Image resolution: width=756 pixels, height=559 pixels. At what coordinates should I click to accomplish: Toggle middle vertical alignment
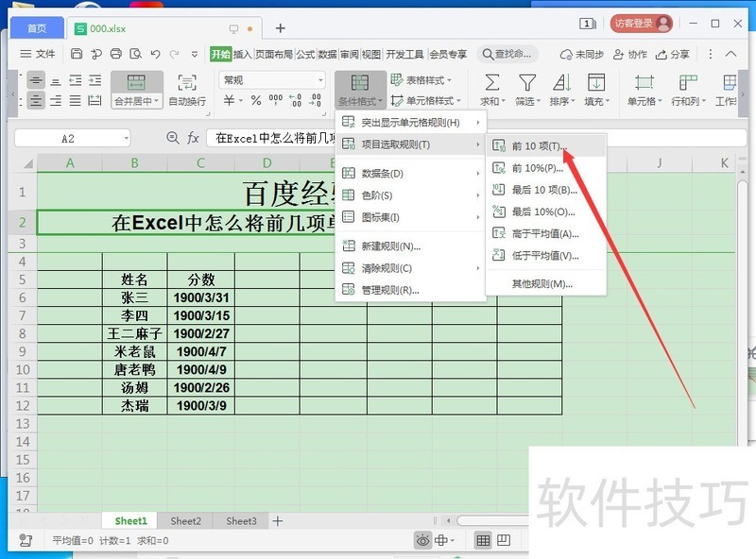click(x=36, y=80)
